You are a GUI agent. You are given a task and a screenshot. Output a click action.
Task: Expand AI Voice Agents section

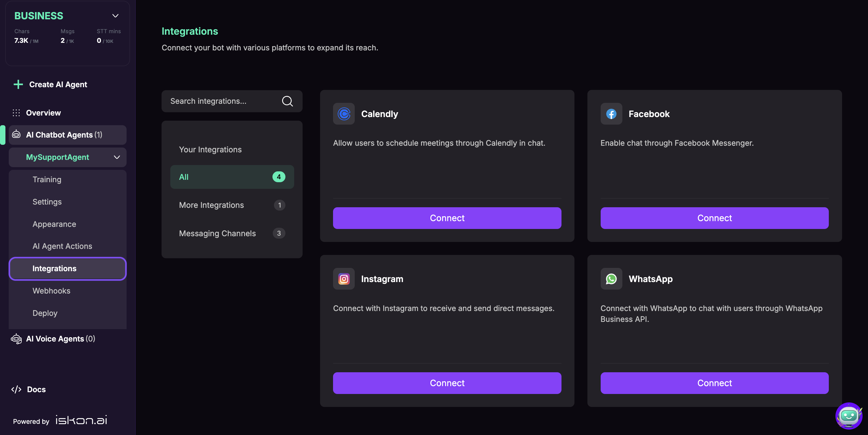pos(61,338)
